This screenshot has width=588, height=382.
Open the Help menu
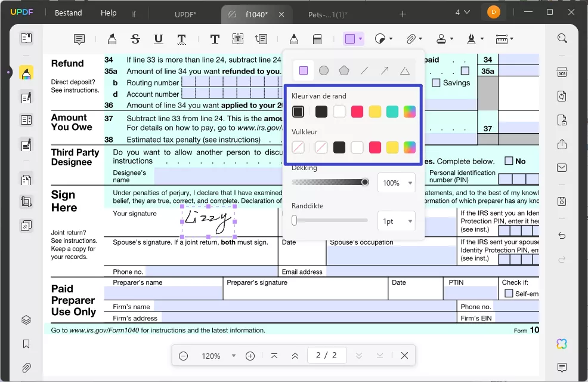pyautogui.click(x=109, y=13)
